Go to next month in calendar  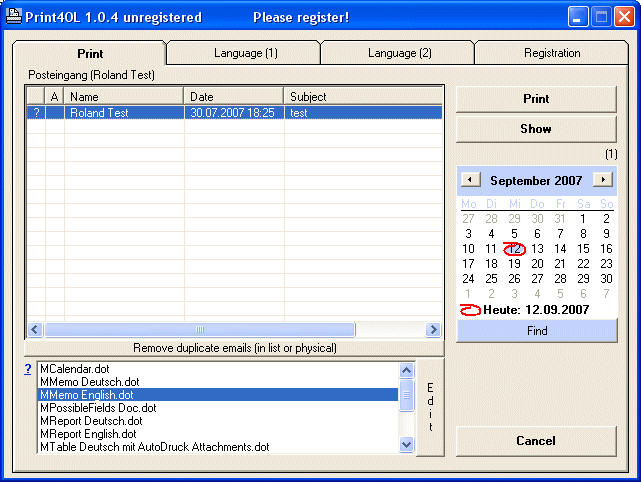pyautogui.click(x=603, y=179)
